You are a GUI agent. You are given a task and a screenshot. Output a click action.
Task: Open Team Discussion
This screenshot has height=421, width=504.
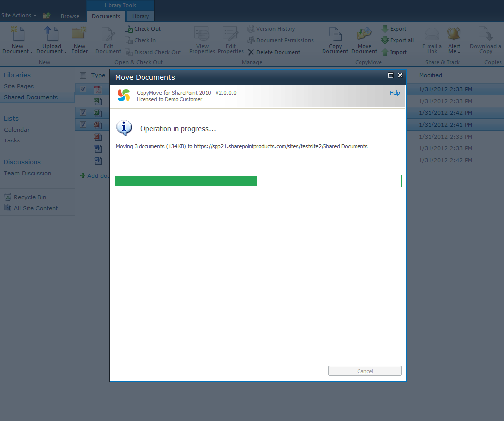[27, 173]
